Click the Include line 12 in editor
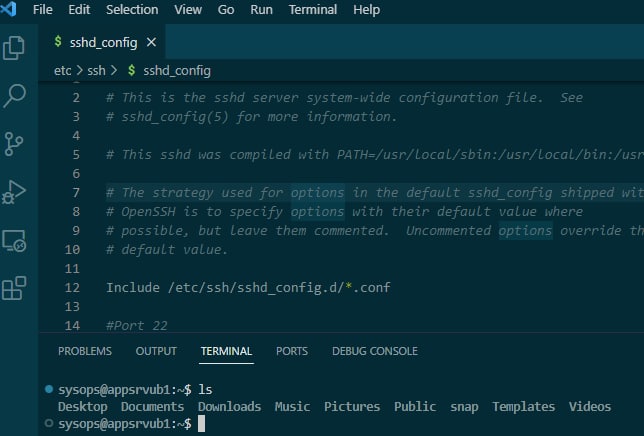 click(x=247, y=288)
